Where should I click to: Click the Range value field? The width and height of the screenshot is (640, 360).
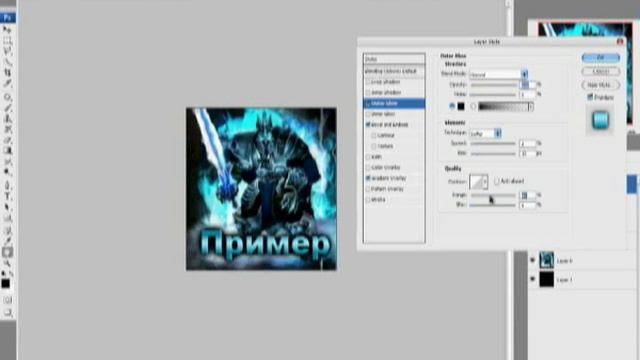pyautogui.click(x=527, y=196)
